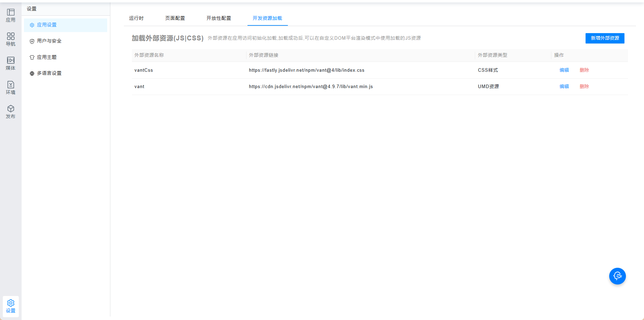The height and width of the screenshot is (320, 644).
Task: Open 多语言设置 settings
Action: point(65,73)
